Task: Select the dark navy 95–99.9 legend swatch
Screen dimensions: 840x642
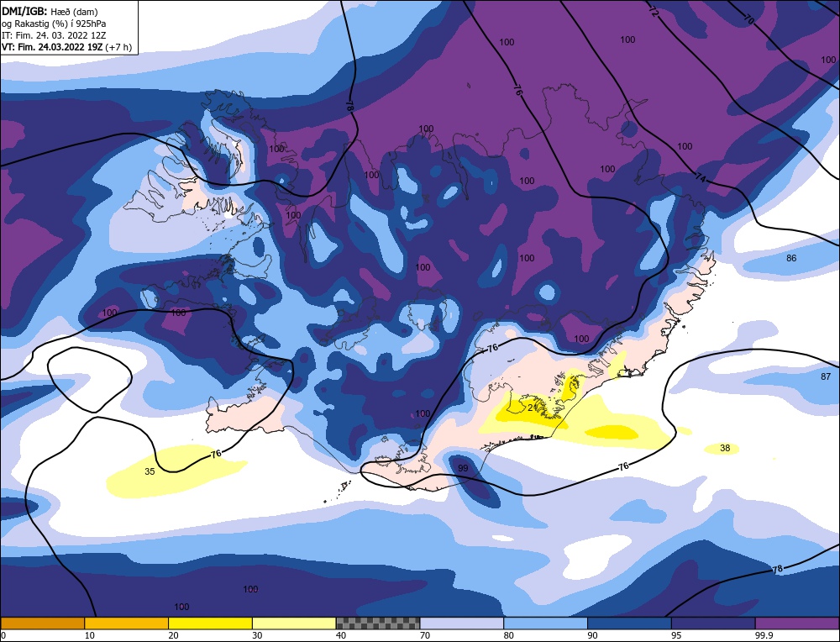Action: (x=713, y=624)
